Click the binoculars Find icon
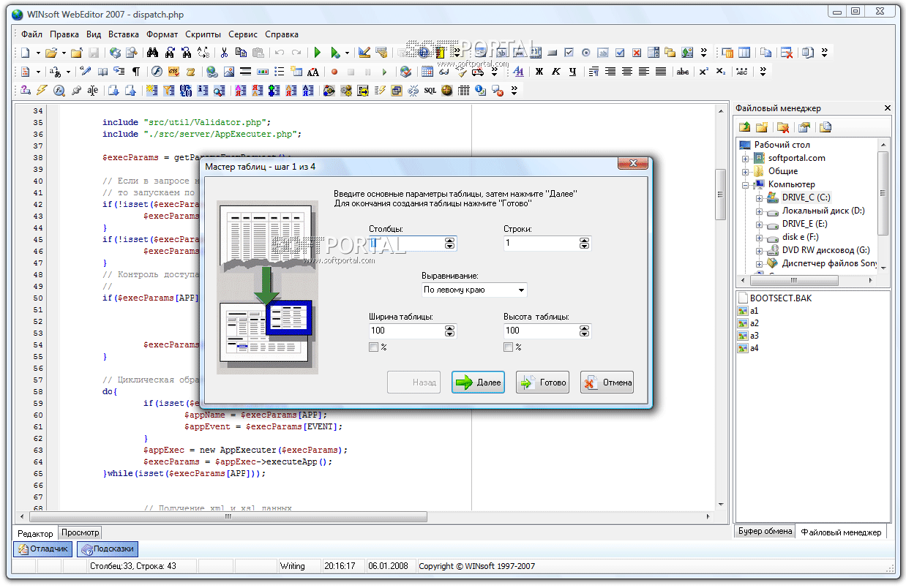 (153, 53)
